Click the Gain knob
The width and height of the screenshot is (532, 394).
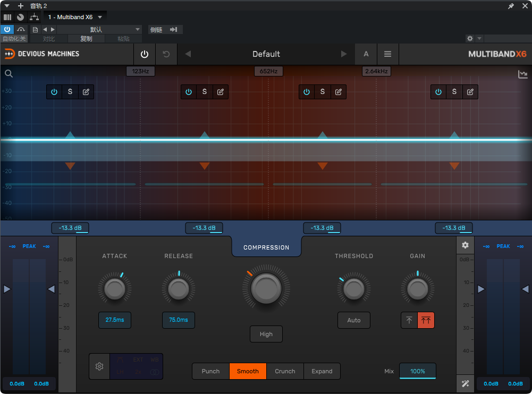tap(418, 288)
